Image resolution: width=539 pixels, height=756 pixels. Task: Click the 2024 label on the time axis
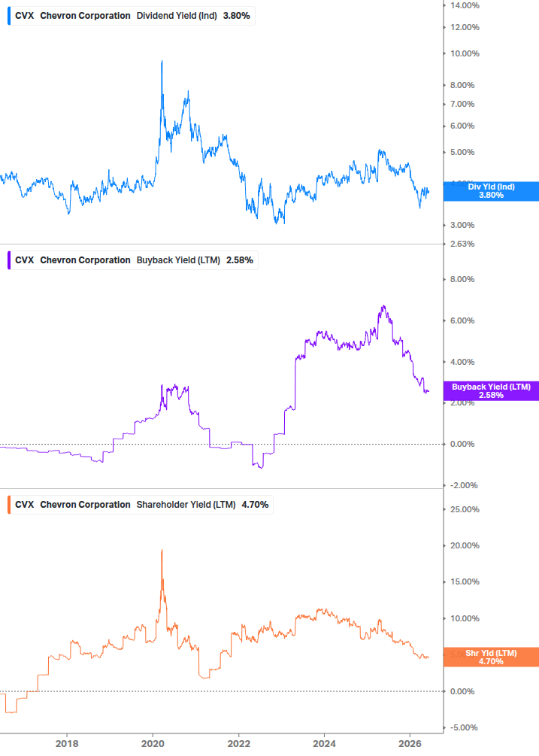coord(324,743)
